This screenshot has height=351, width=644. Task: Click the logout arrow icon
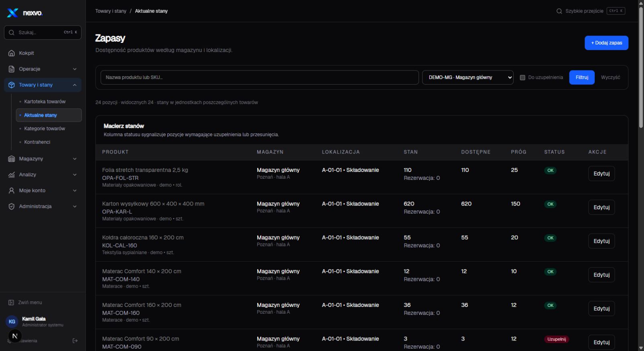pyautogui.click(x=75, y=341)
